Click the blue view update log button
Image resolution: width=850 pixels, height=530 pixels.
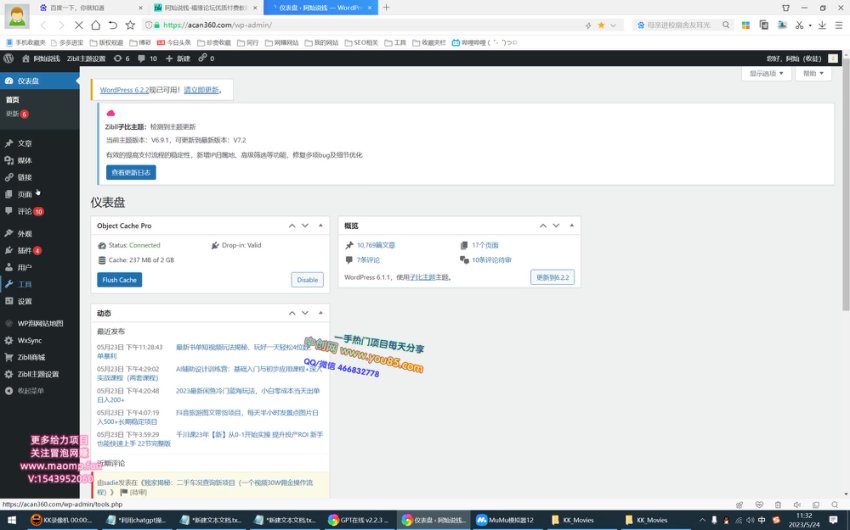point(131,172)
